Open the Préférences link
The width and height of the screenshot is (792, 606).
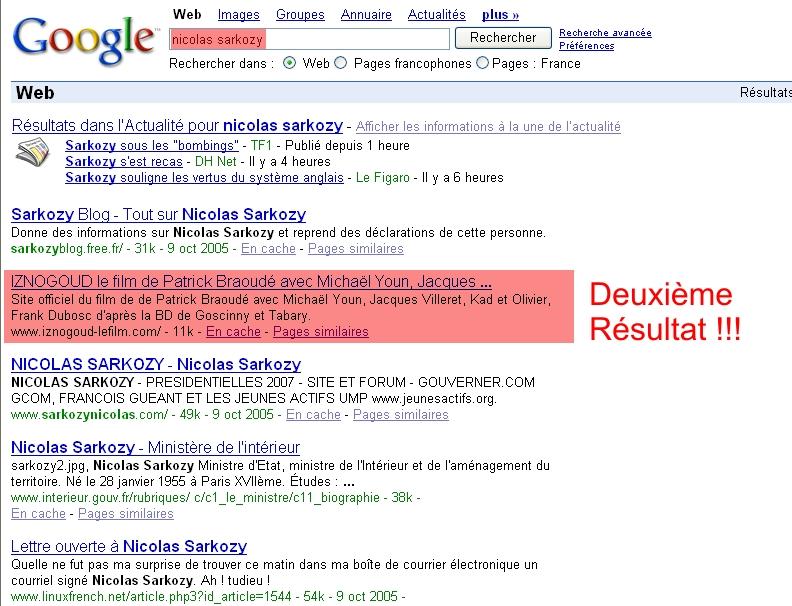click(586, 45)
